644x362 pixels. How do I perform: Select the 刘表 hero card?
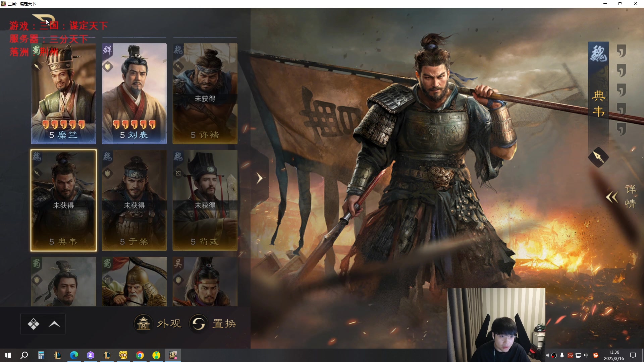[134, 94]
